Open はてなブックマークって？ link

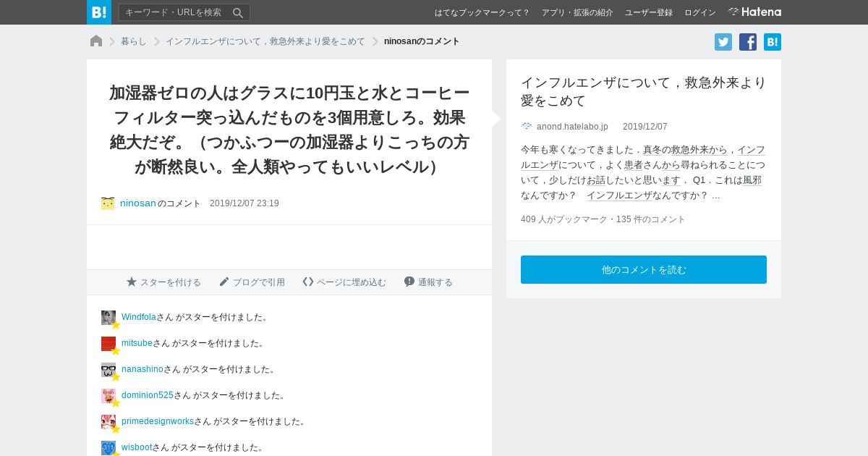click(482, 12)
